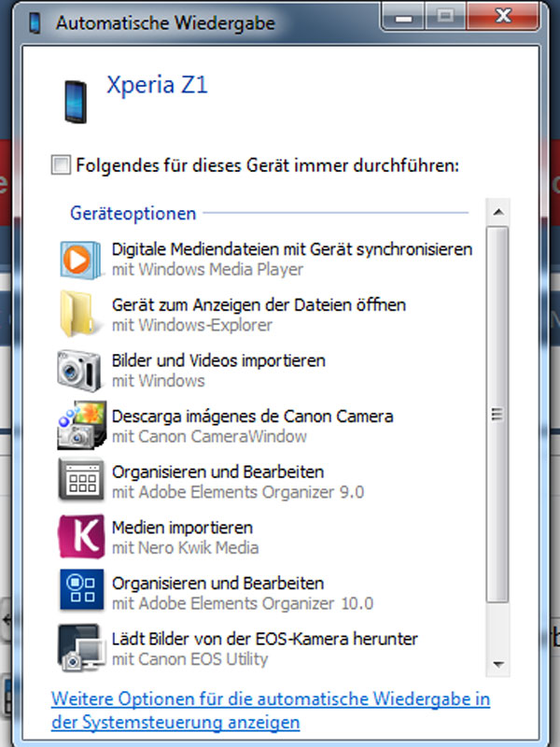Select the 'Medien importieren' option text

point(182,528)
